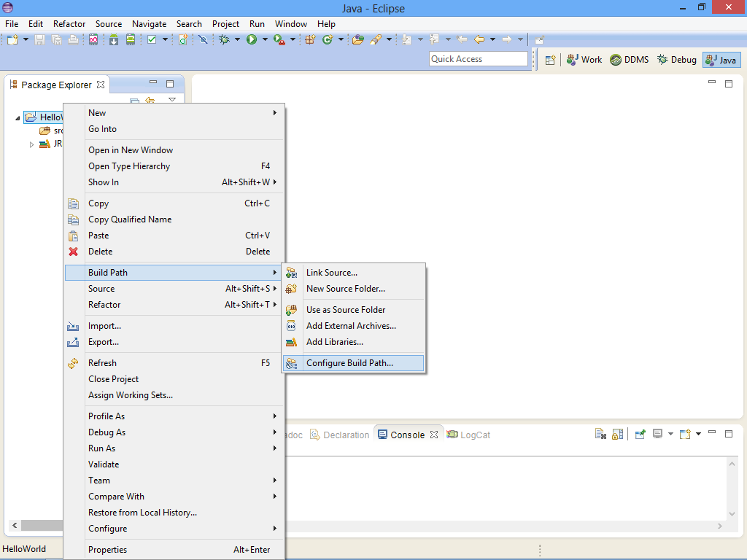Switch to the DDMS perspective
The height and width of the screenshot is (560, 747).
click(629, 59)
